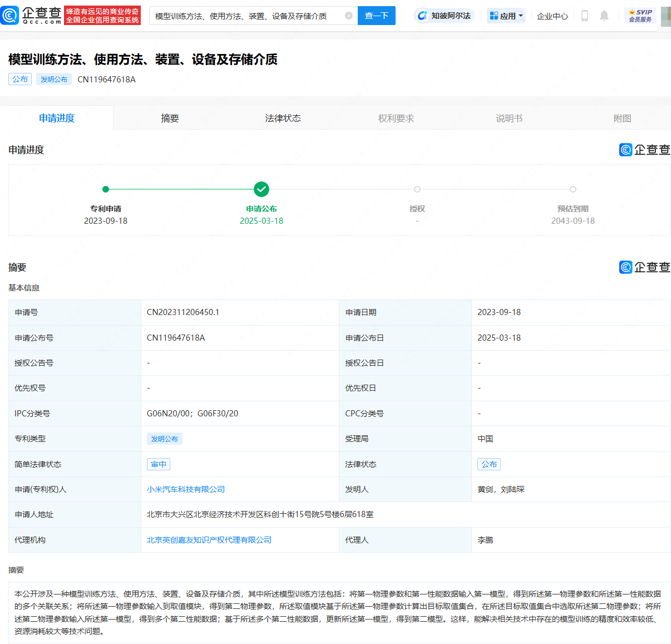
Task: Click the 申请进度 section heading
Action: coord(26,150)
